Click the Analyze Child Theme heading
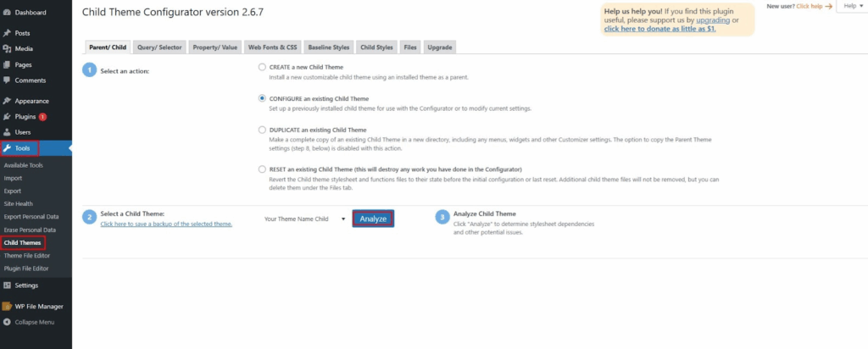868x349 pixels. point(484,213)
